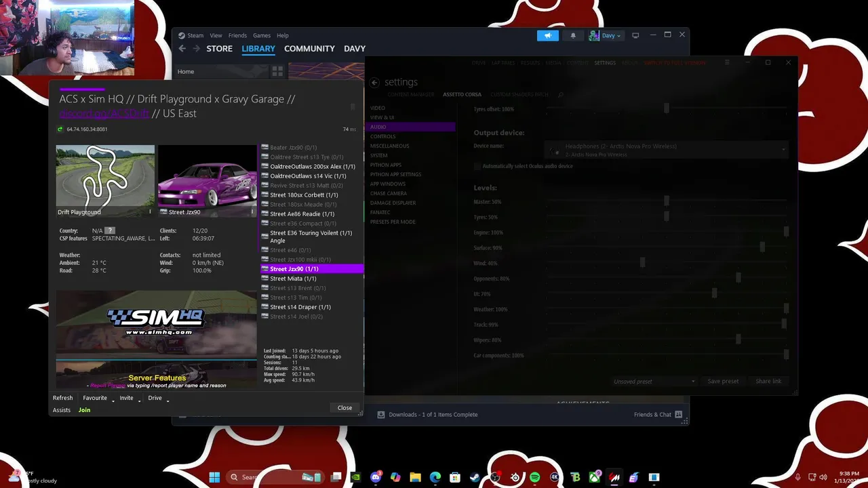This screenshot has width=868, height=488.
Task: Open the Invite button dropdown arrow
Action: click(139, 400)
